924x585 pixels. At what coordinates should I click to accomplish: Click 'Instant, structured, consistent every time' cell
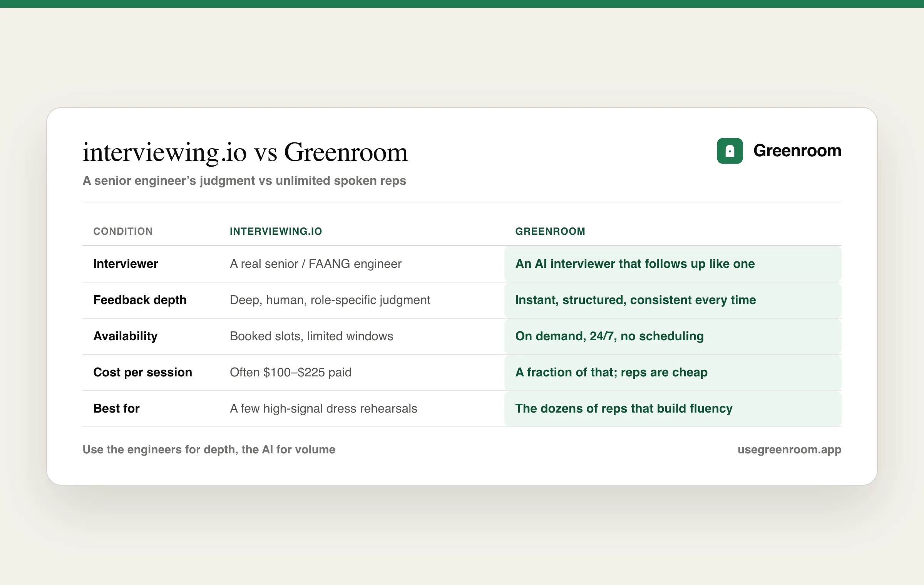click(636, 300)
